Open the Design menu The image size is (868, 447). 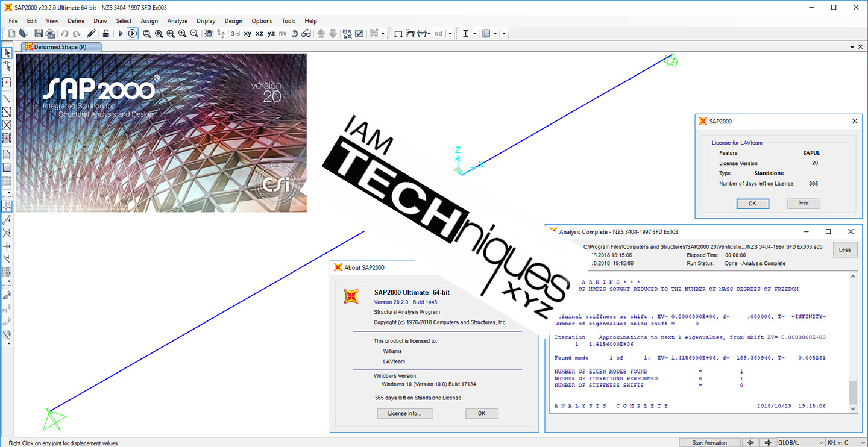tap(233, 21)
